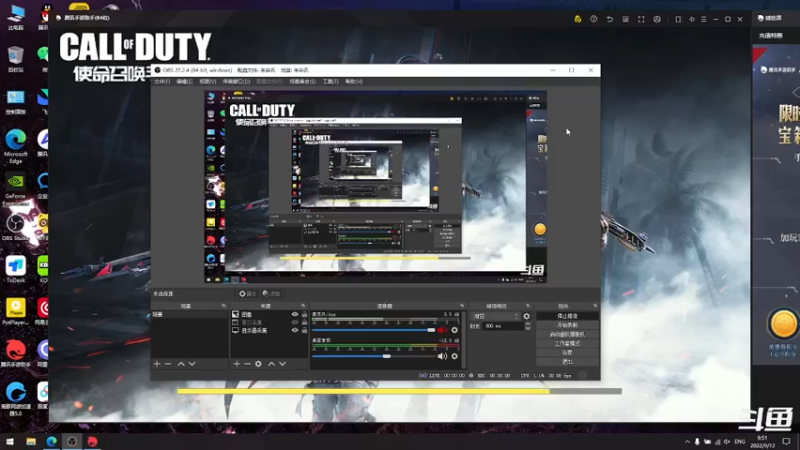
Task: Remove selected source with minus icon
Action: click(247, 364)
